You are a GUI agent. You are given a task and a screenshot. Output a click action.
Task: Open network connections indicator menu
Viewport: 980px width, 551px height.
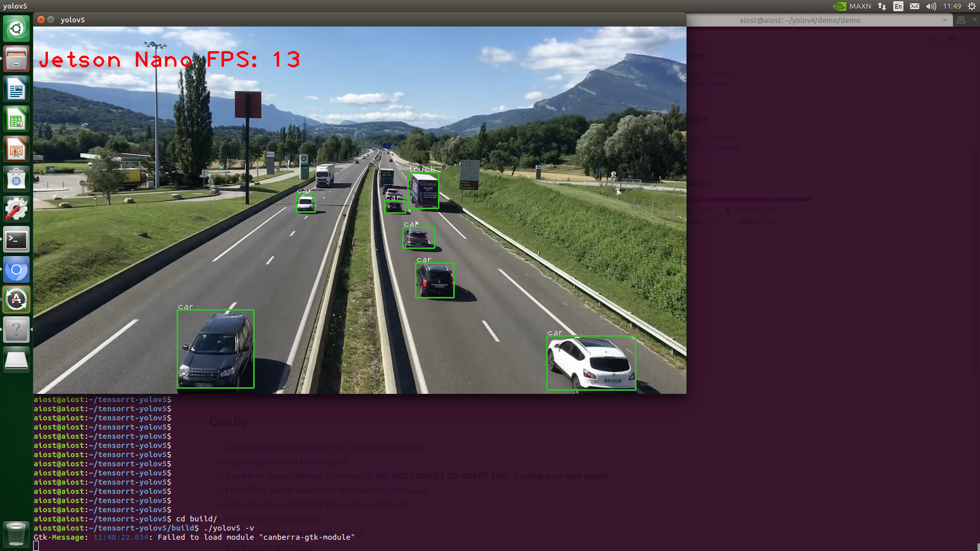point(882,6)
